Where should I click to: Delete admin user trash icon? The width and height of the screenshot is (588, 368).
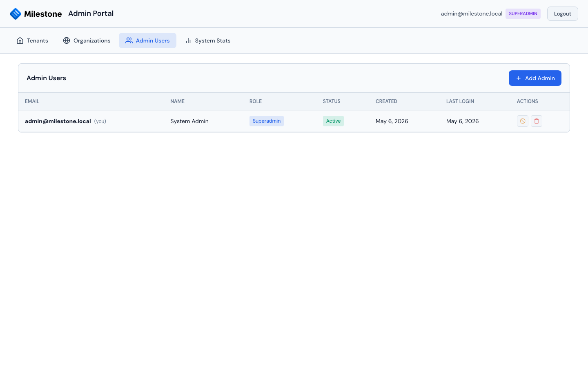pos(537,121)
